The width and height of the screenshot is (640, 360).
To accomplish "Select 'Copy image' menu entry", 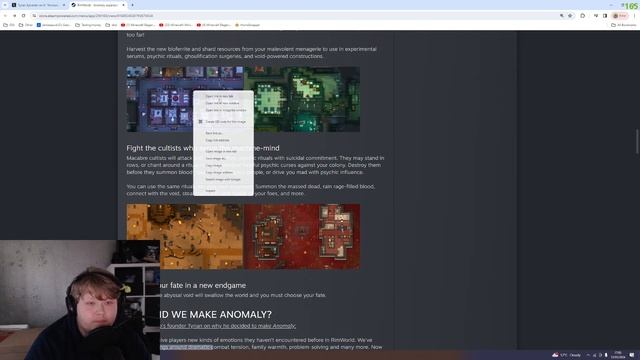I will 223,165.
